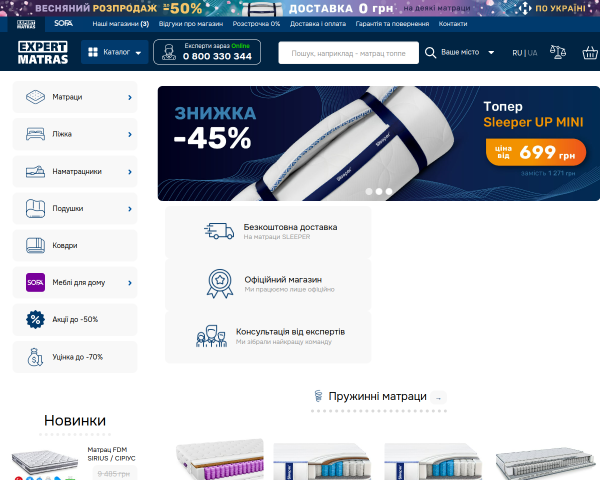This screenshot has width=600, height=480.
Task: Focus the product search input field
Action: (349, 53)
